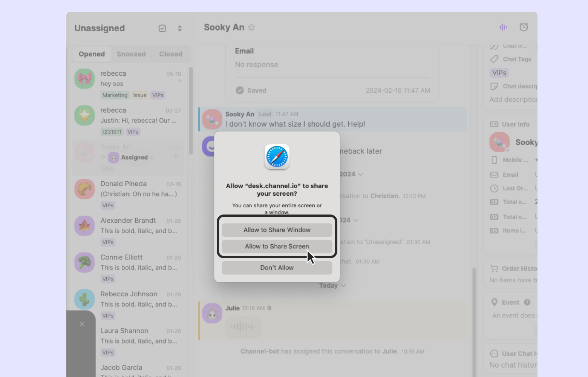Star the Sooky An conversation
588x377 pixels.
click(x=251, y=28)
